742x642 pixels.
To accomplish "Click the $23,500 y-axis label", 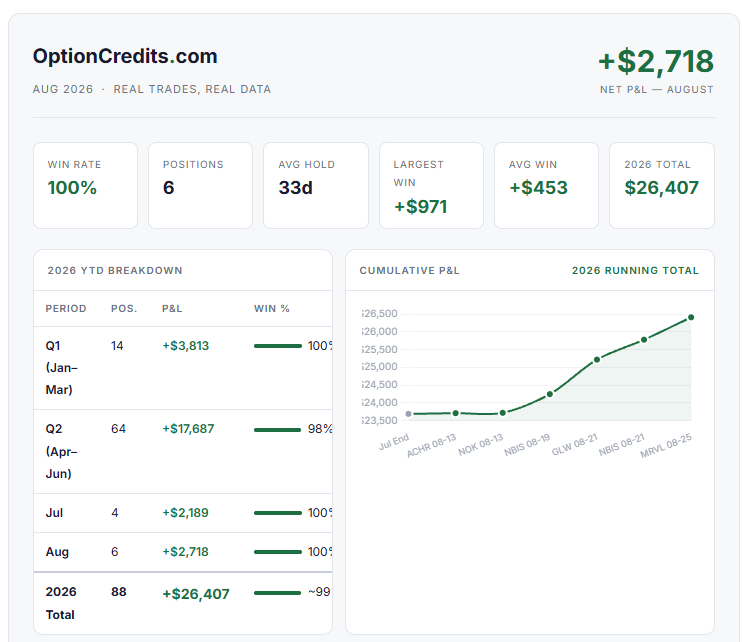I will point(380,420).
